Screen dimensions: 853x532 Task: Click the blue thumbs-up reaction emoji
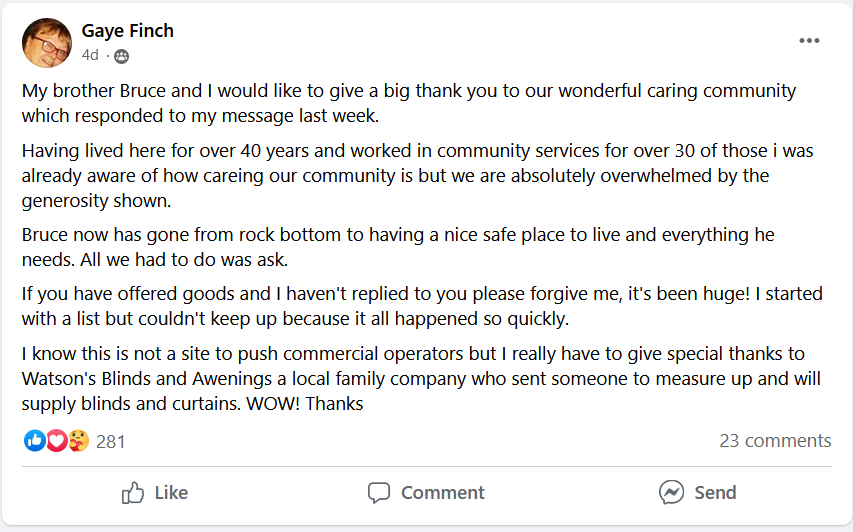[x=35, y=441]
